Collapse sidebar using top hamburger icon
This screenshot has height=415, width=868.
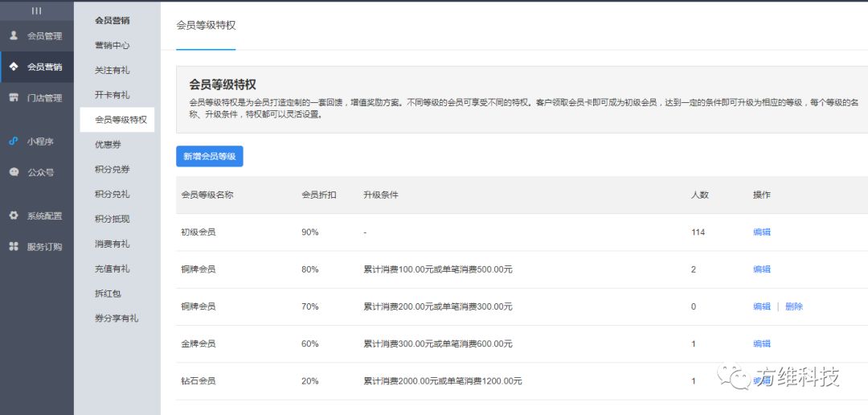point(36,10)
